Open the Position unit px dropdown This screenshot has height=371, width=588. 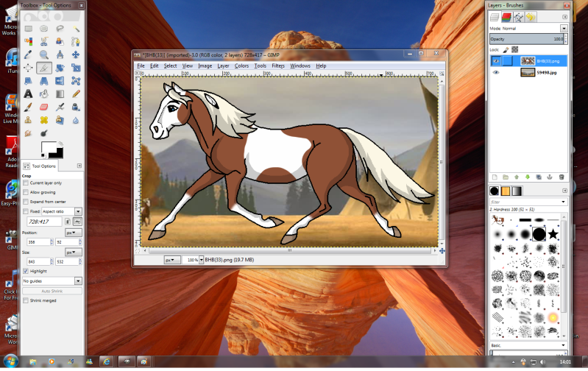73,233
